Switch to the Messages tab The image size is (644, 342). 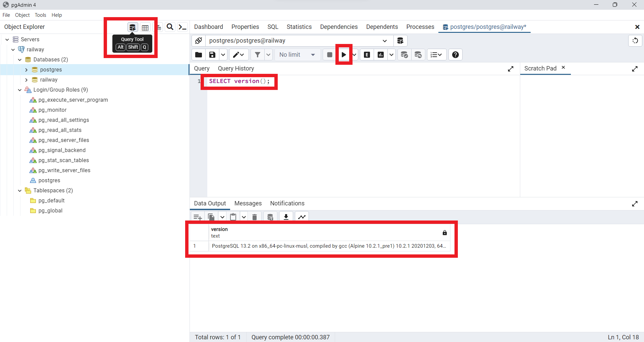[248, 203]
